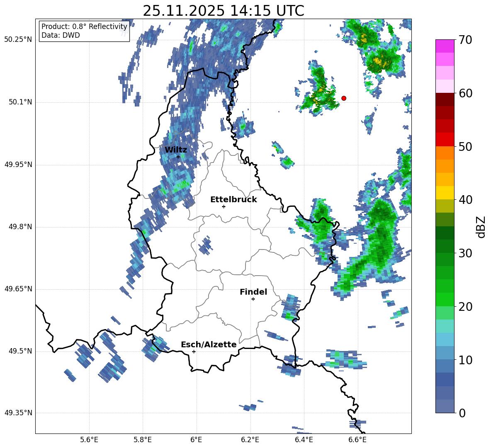The height and width of the screenshot is (448, 491).
Task: Click the red radar site dot
Action: 343,98
